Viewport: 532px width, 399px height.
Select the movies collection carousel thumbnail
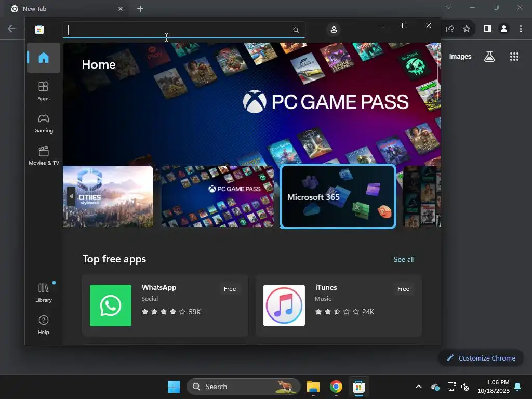(x=422, y=196)
